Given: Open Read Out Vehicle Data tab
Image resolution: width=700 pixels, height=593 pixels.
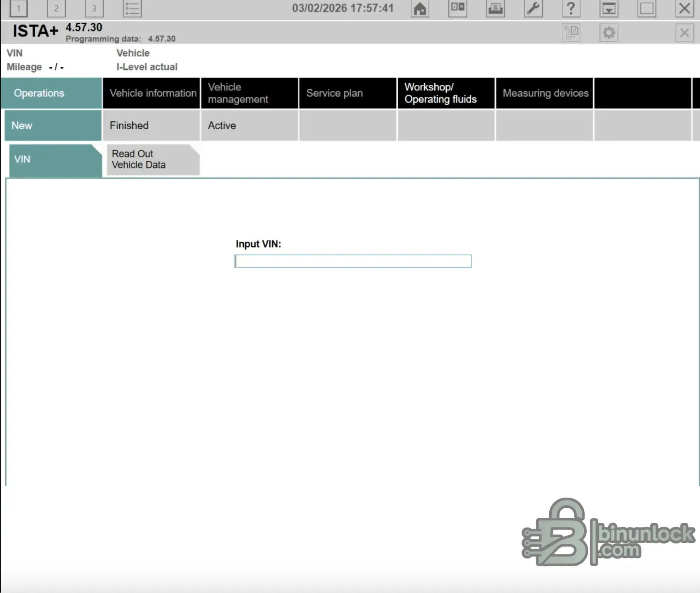Looking at the screenshot, I should pyautogui.click(x=153, y=159).
